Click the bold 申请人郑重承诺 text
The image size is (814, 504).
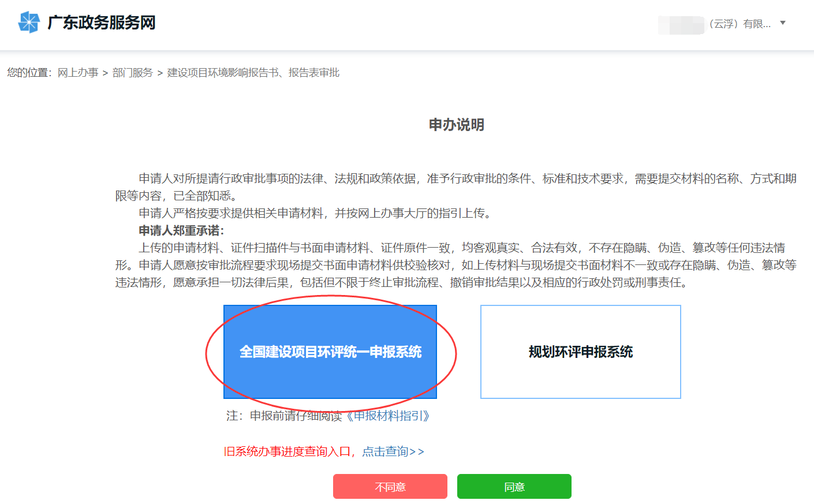[x=181, y=230]
